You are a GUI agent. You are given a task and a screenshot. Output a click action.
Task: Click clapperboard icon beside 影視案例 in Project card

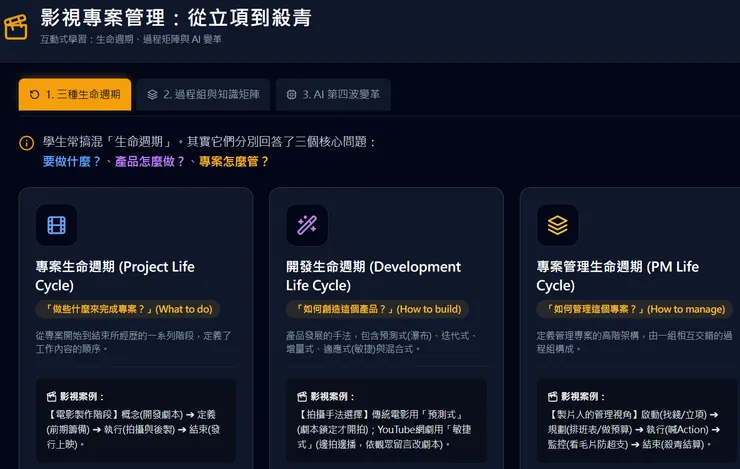tap(51, 396)
